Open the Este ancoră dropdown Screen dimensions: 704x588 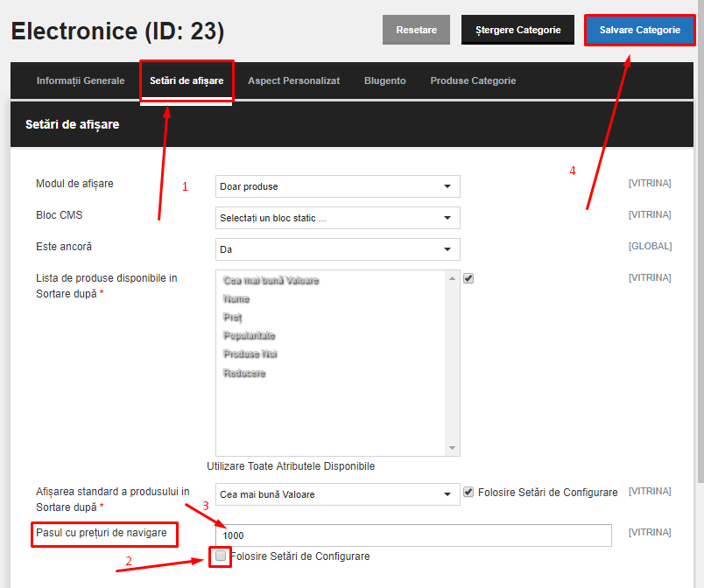tap(338, 249)
